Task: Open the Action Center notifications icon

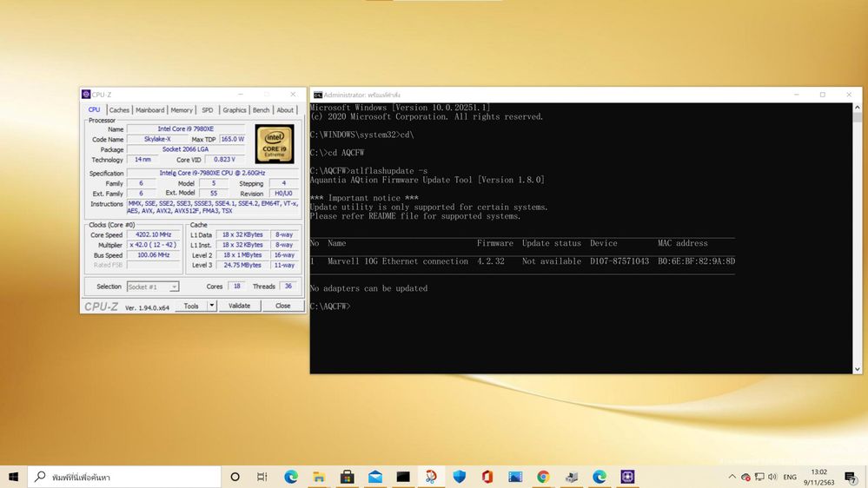Action: point(851,477)
